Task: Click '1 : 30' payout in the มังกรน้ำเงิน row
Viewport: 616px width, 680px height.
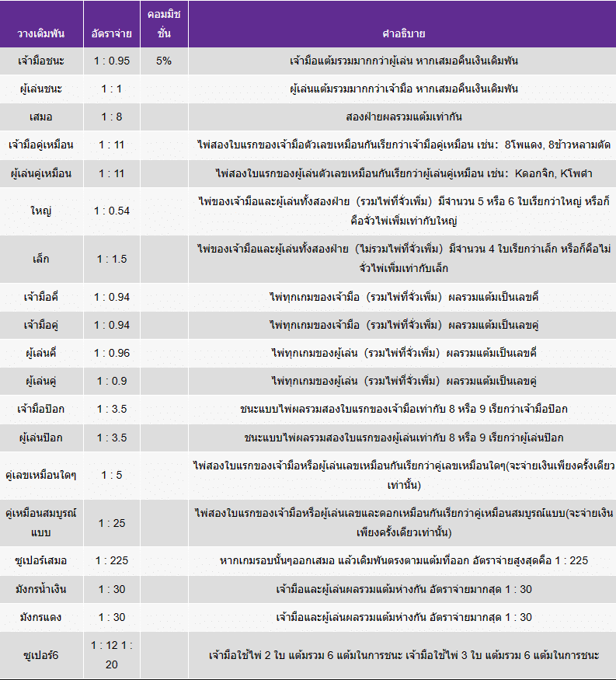Action: click(111, 589)
